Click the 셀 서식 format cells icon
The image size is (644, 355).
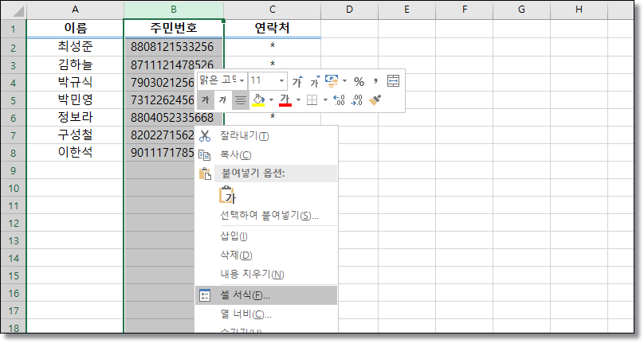[x=205, y=295]
